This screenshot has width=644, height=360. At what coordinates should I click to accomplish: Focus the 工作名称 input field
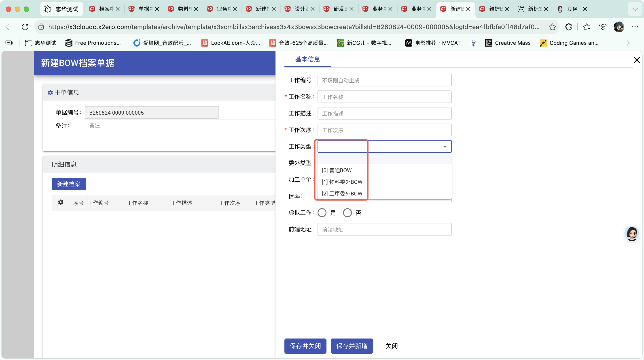[x=384, y=97]
